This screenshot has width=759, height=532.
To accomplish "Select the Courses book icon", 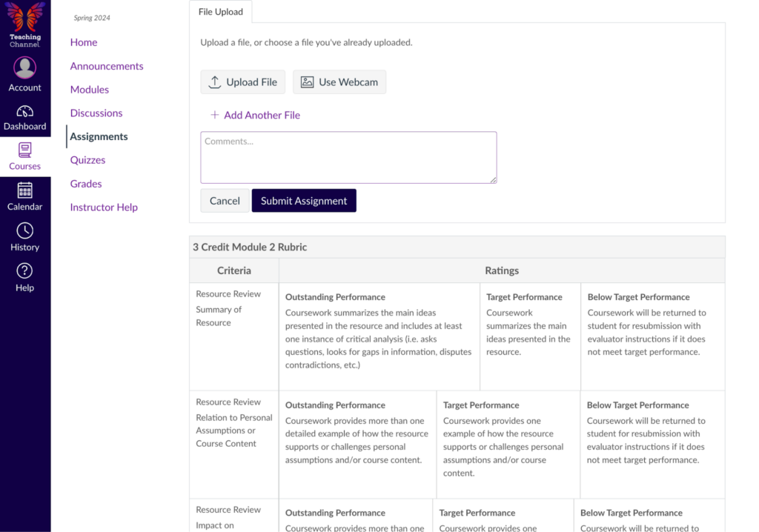I will 25,150.
